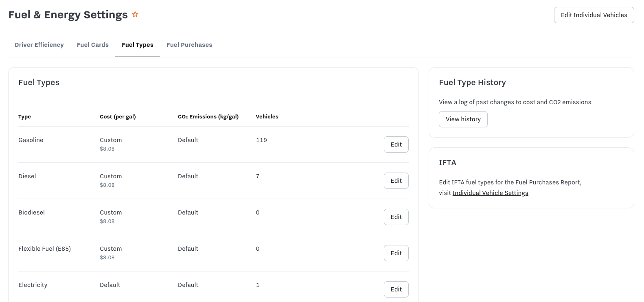
Task: Click Edit beside the Electricity row
Action: click(x=396, y=289)
